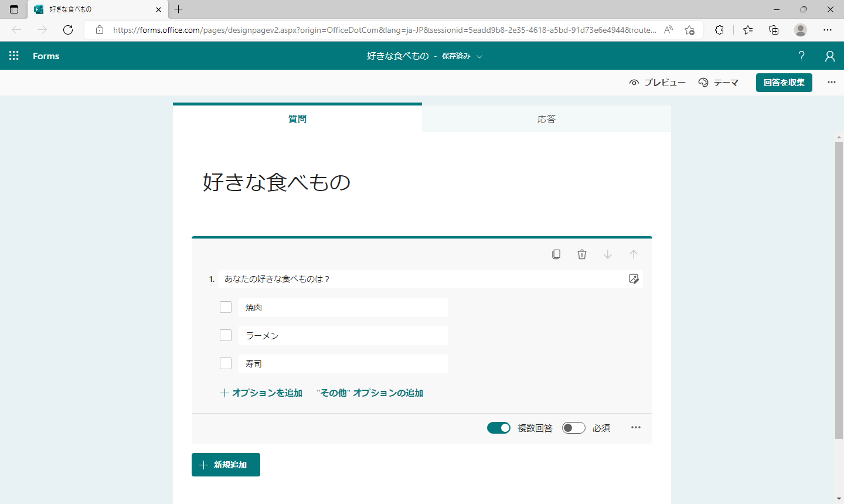Check the 焼肉 option checkbox

point(226,307)
